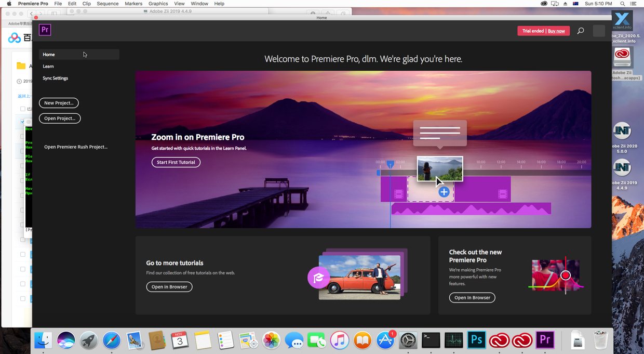Select Learn in the sidebar

48,67
